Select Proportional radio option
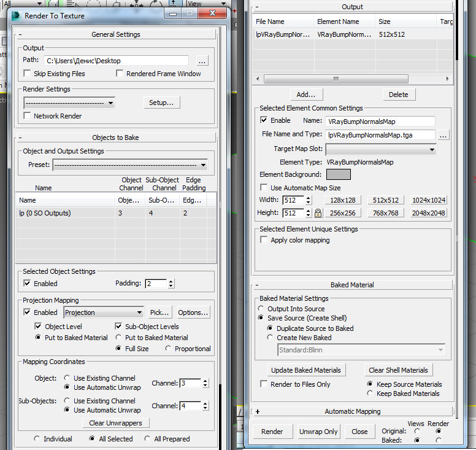 pyautogui.click(x=167, y=348)
